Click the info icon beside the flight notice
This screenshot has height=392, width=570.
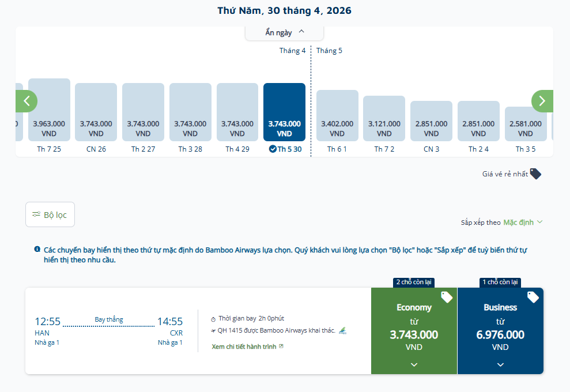pos(37,250)
